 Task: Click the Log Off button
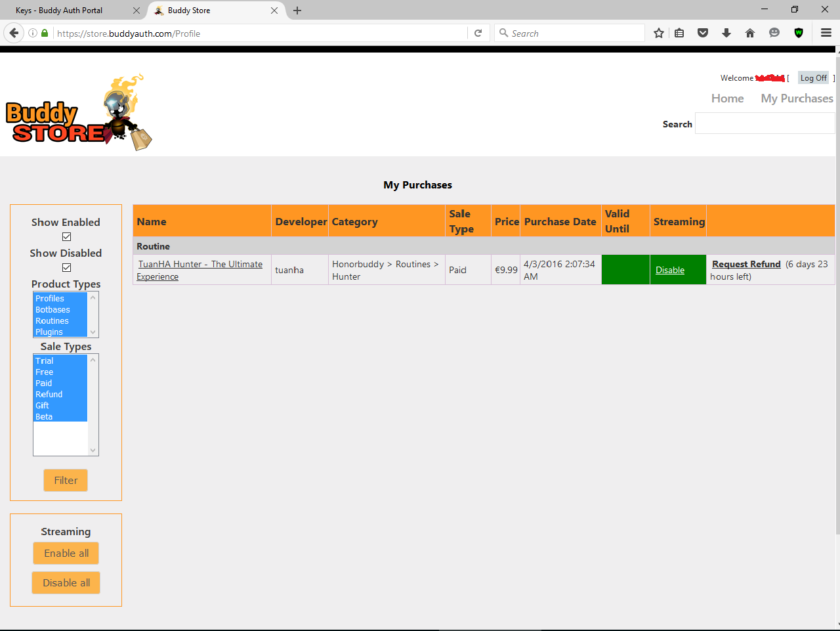coord(814,78)
